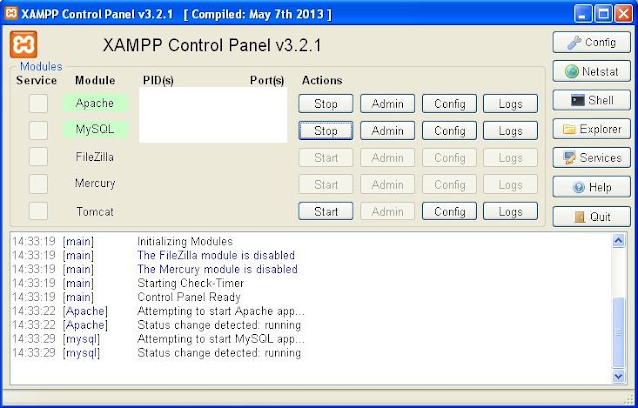Viewport: 638px width, 408px height.
Task: Open the Tomcat Config menu
Action: click(x=449, y=212)
